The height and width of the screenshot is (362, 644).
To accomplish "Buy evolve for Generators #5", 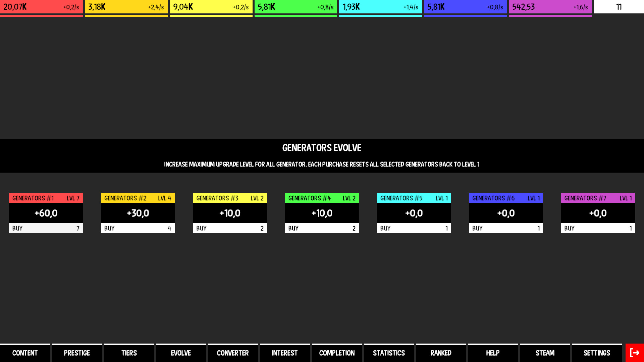I will (x=414, y=228).
